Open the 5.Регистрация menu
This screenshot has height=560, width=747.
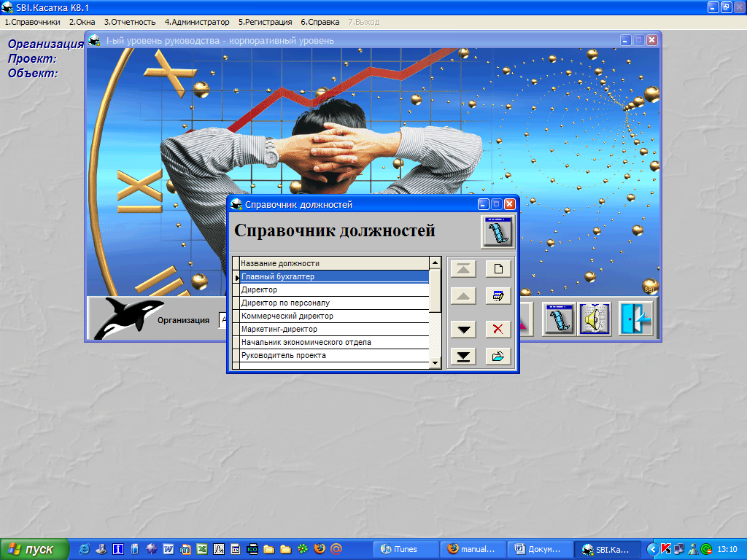265,22
